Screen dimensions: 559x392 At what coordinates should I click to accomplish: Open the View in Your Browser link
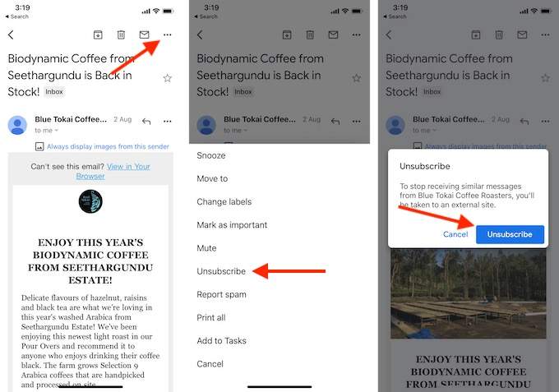113,172
